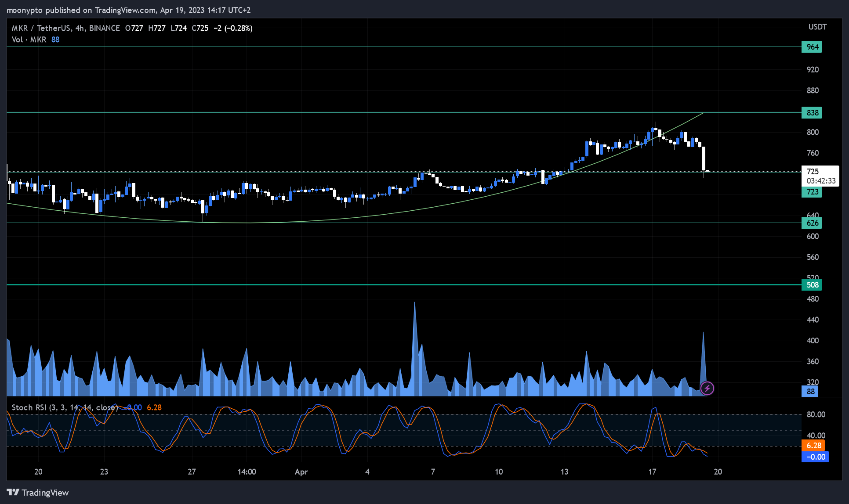The image size is (849, 504).
Task: Click the 440 price axis tick
Action: [813, 320]
